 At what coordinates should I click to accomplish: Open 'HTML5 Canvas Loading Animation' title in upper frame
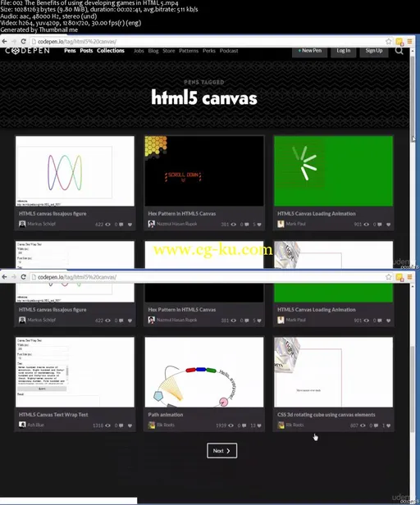[317, 213]
